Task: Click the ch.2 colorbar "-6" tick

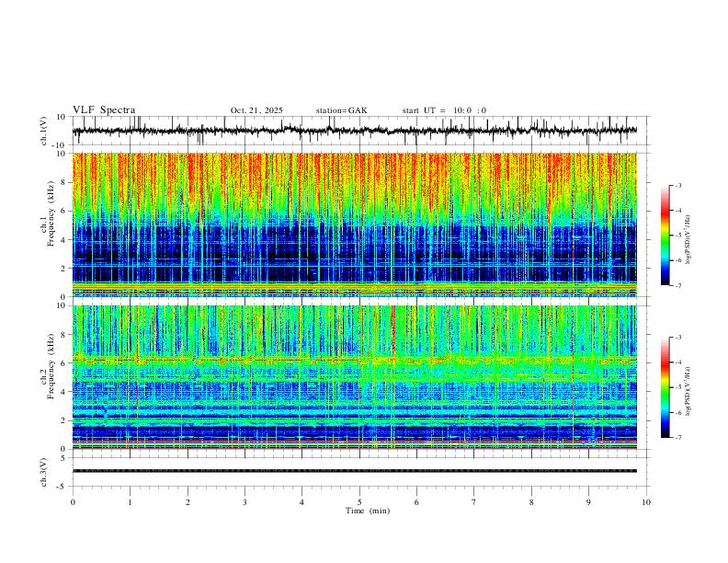Action: click(x=678, y=412)
